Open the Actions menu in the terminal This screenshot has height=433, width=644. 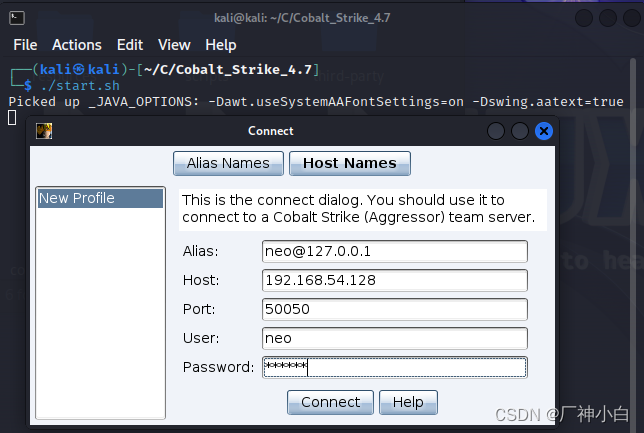(77, 45)
